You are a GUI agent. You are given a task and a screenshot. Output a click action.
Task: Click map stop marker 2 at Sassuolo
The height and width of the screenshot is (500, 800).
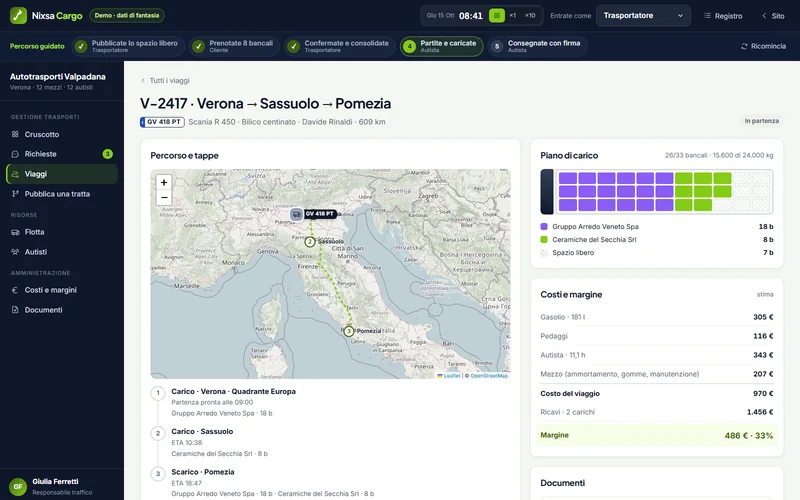click(310, 242)
